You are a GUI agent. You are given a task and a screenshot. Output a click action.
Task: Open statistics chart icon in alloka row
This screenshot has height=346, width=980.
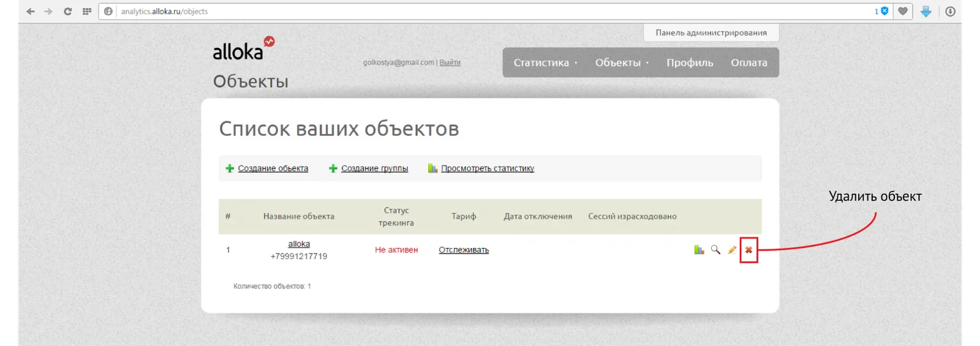(x=699, y=250)
